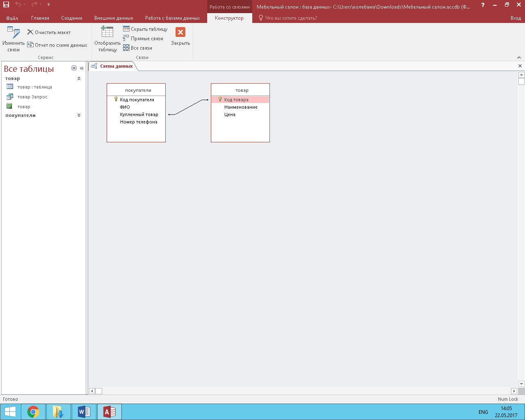Screen dimensions: 525x420
Task: Click the vertical scrollbar up arrow
Action: (521, 75)
